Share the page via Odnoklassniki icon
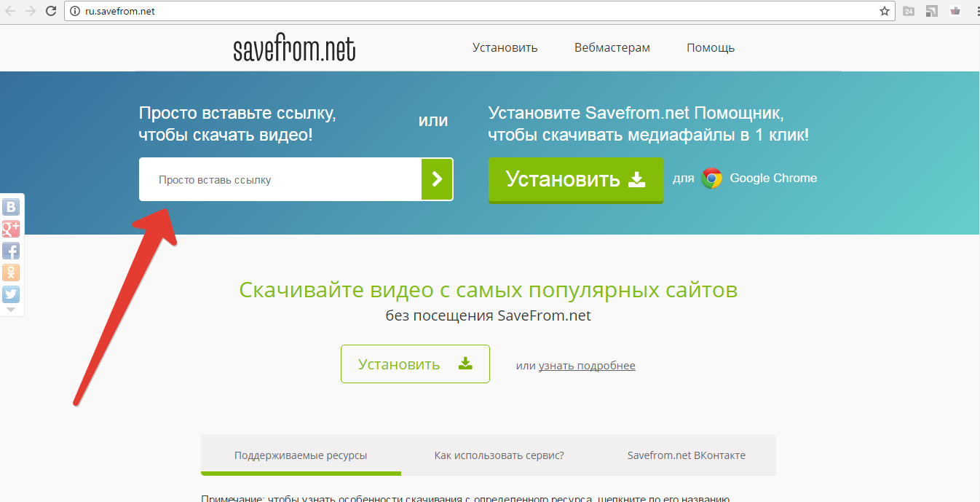The height and width of the screenshot is (502, 980). pyautogui.click(x=11, y=272)
